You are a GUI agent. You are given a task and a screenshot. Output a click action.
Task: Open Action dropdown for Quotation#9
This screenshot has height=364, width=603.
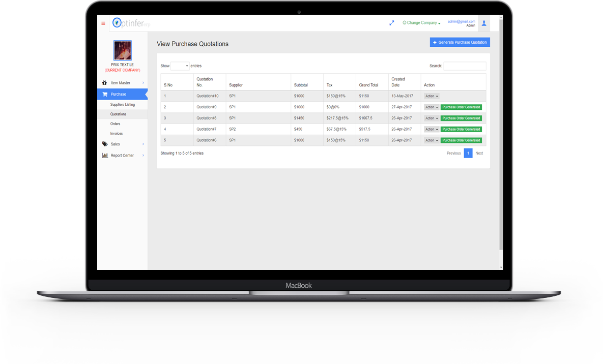click(432, 107)
